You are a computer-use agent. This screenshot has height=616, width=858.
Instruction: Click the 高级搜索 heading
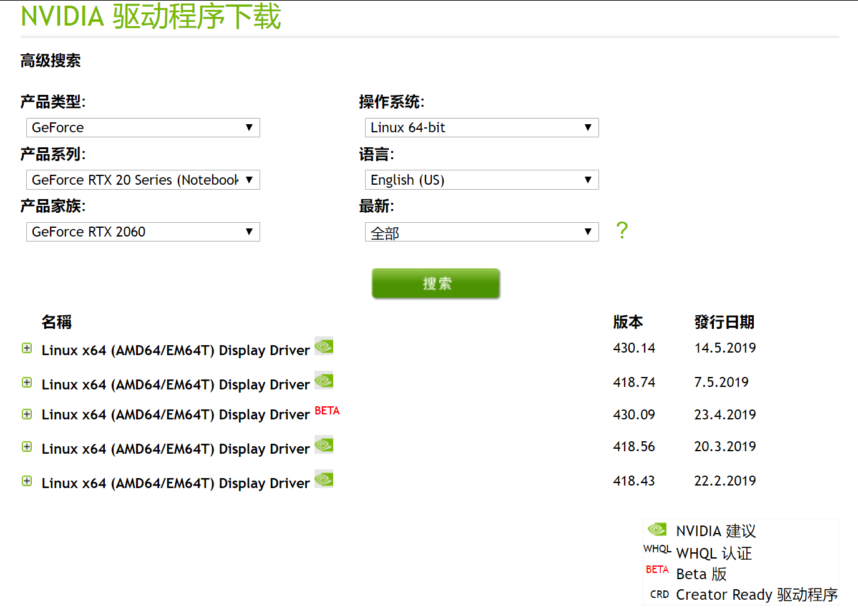click(51, 61)
